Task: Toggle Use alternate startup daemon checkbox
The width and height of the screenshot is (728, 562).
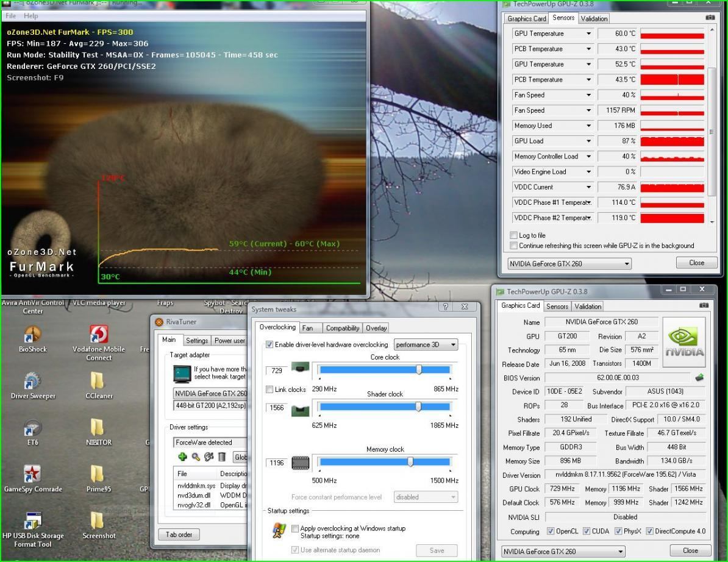Action: point(295,549)
